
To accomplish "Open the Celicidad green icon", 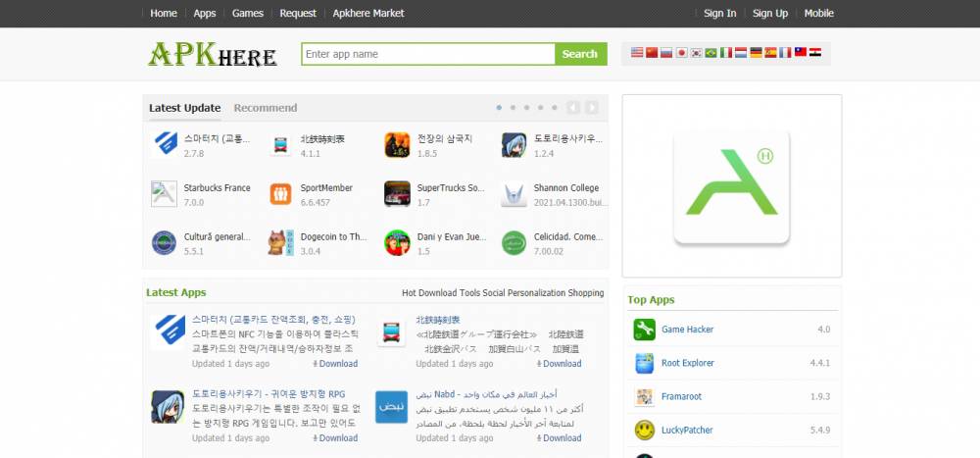I will tap(514, 243).
